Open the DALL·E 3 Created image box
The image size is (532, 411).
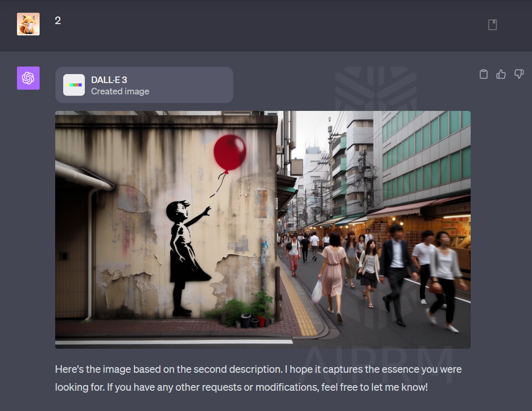pos(144,85)
